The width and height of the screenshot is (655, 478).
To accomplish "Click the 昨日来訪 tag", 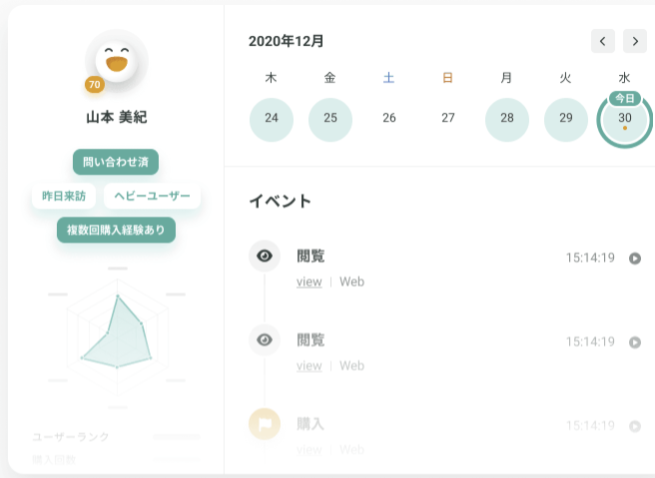I will point(64,196).
